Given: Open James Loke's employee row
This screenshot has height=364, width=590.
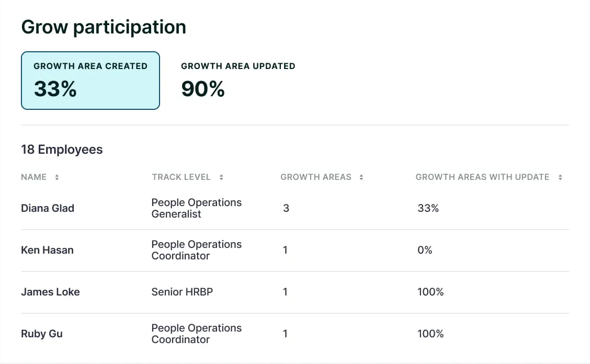Looking at the screenshot, I should pyautogui.click(x=50, y=292).
